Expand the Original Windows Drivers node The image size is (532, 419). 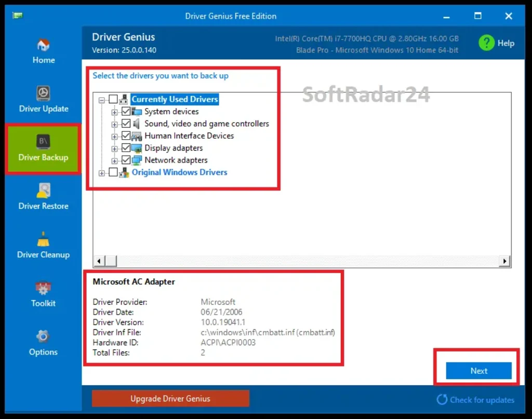click(x=101, y=173)
